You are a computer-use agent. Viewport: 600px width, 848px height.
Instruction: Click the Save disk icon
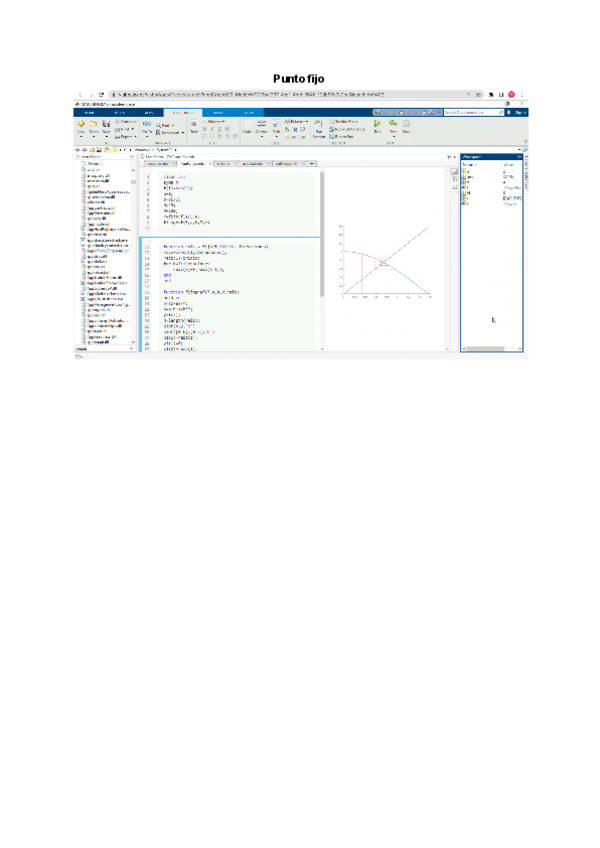105,125
